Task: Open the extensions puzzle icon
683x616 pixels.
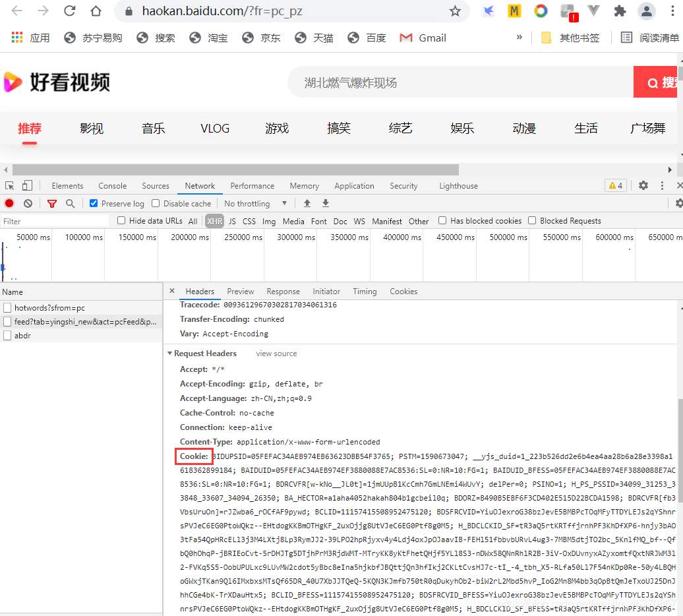Action: [620, 11]
